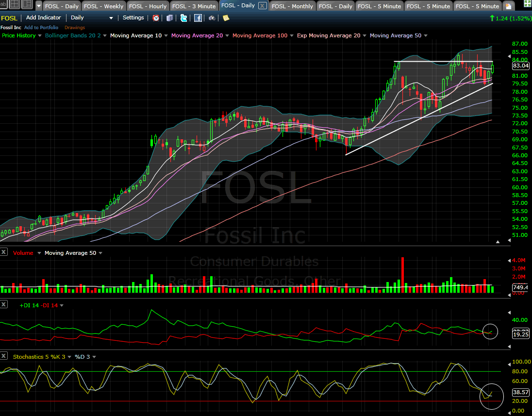Switch to FOSL - Weekly tab
Screen dimensions: 532x416
[x=103, y=6]
